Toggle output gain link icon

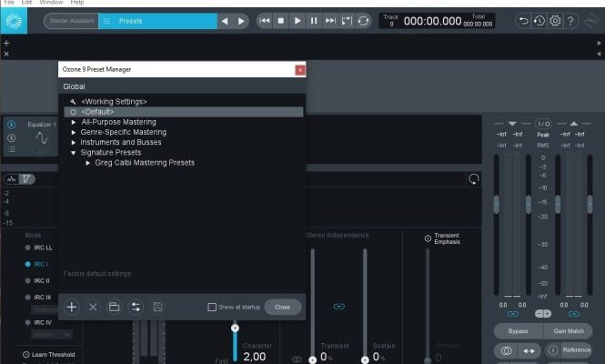click(x=574, y=314)
